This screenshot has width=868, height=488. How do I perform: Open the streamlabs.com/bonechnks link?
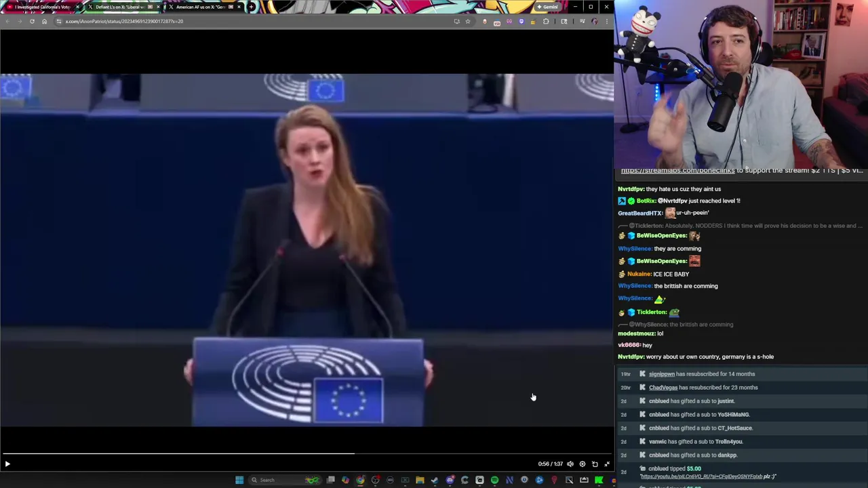677,171
